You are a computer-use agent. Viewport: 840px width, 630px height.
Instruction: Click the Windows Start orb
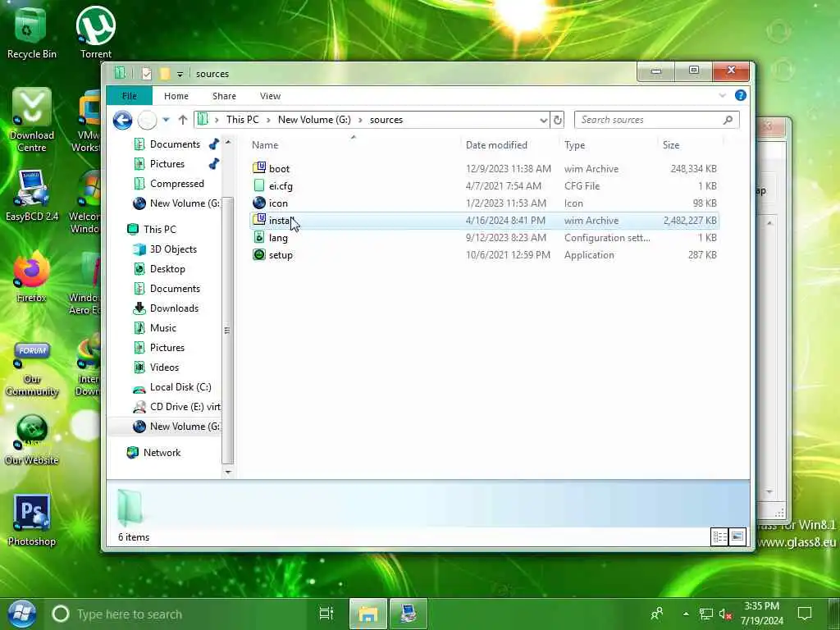point(21,614)
